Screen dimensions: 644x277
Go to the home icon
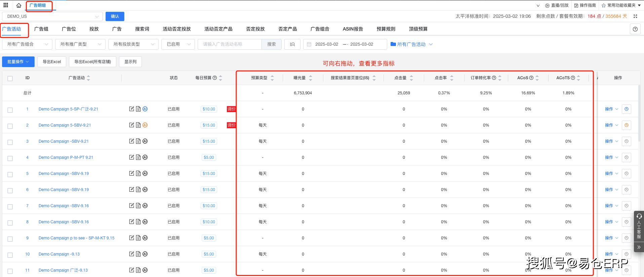[x=19, y=5]
